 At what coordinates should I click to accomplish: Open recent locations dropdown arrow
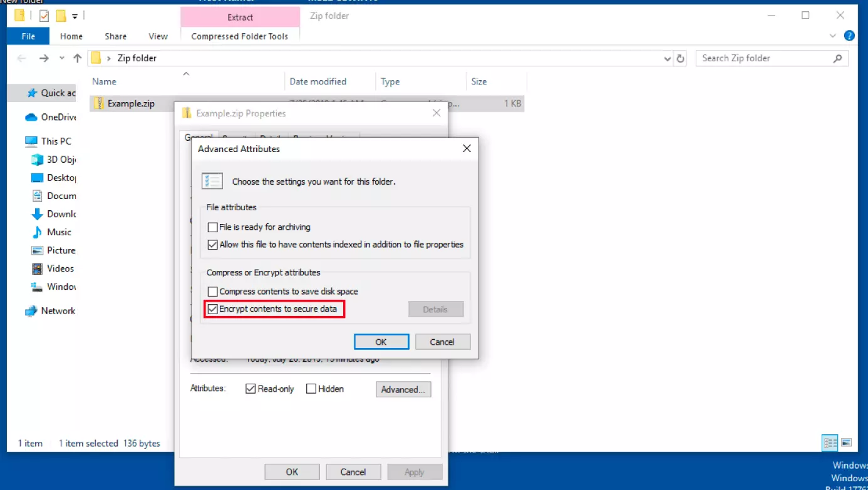[x=61, y=58]
